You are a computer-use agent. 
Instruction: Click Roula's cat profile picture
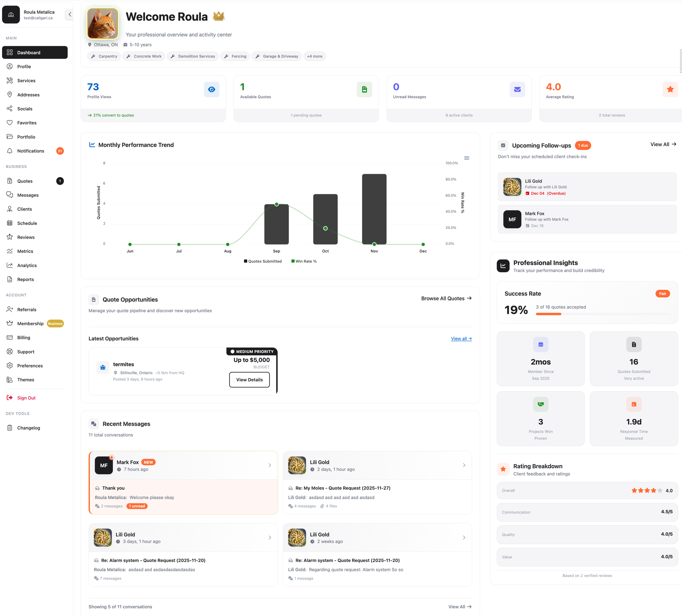102,23
